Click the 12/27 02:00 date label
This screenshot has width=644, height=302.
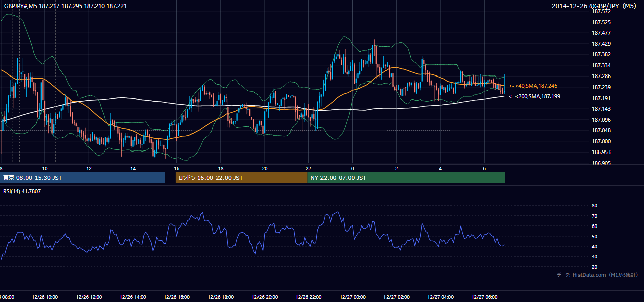[397, 297]
